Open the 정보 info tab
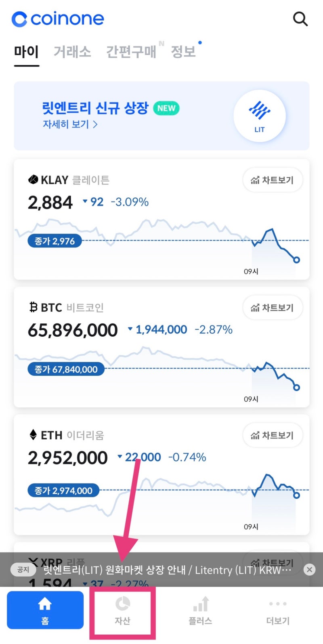 click(183, 52)
